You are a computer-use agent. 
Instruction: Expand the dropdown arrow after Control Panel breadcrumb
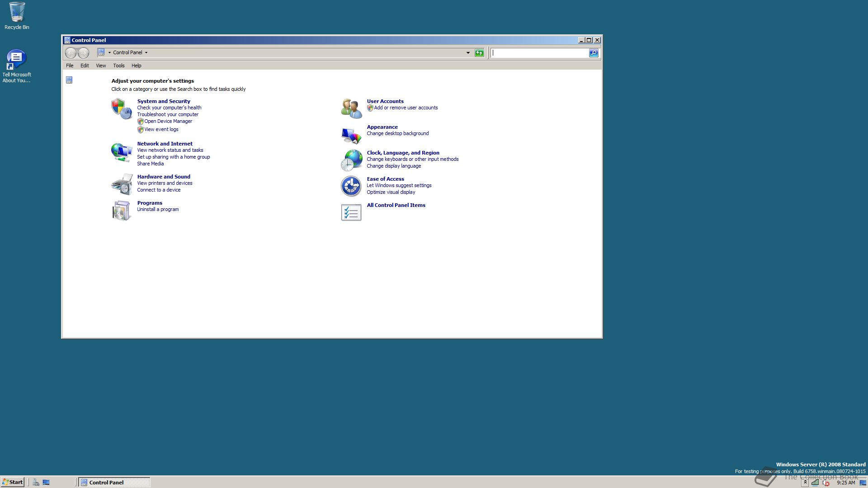[x=146, y=52]
